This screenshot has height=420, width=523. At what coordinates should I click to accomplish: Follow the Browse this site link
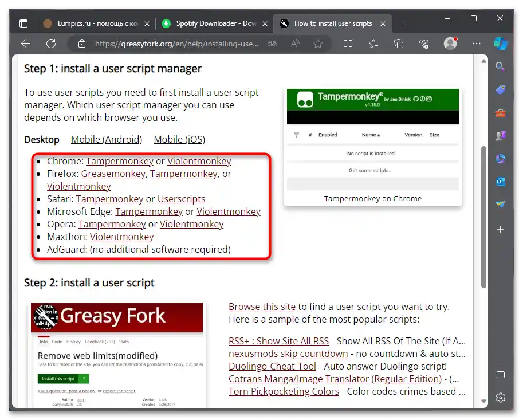(262, 307)
